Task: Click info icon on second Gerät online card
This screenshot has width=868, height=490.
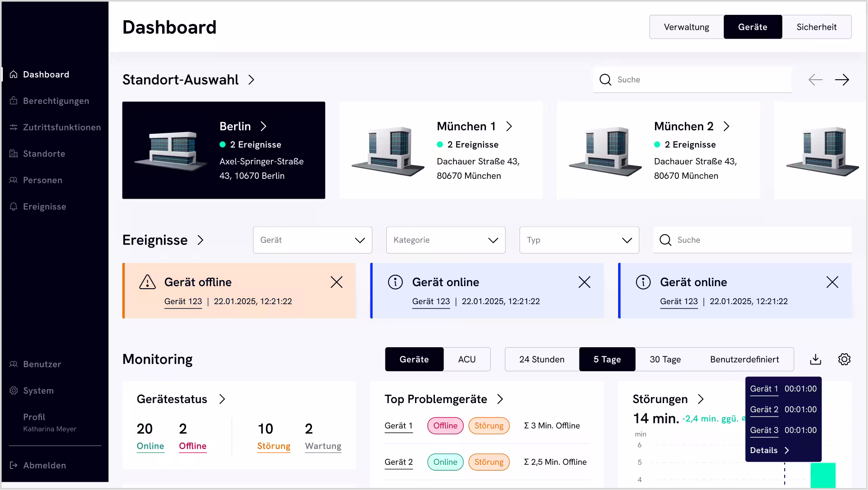Action: point(643,282)
